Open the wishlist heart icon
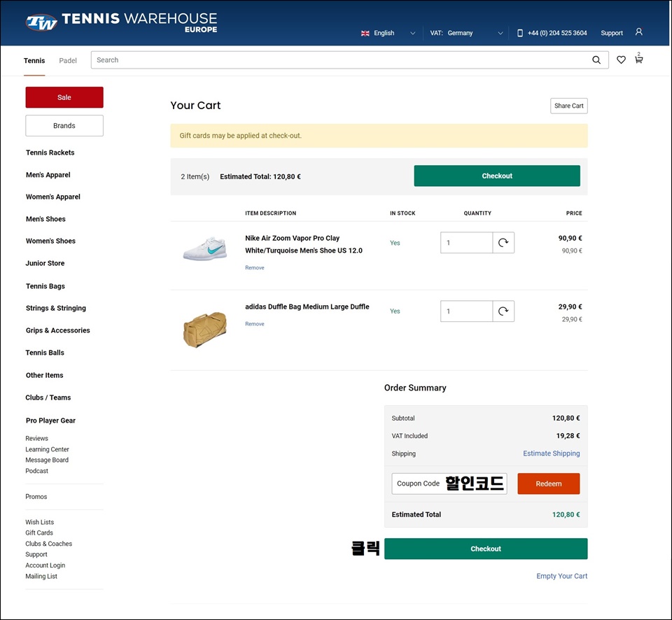The image size is (672, 620). pyautogui.click(x=621, y=60)
